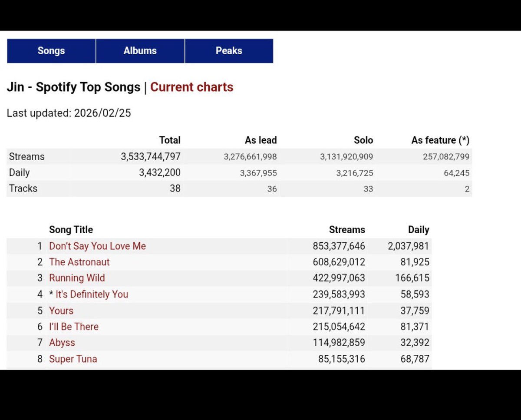
Task: Select As feature streams value 257,082,799
Action: coord(446,157)
